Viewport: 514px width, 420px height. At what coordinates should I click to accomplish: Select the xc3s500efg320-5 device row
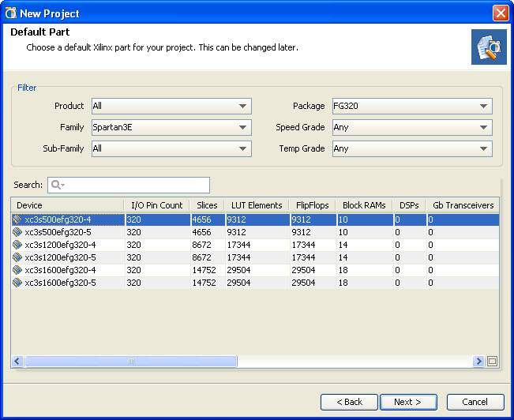pyautogui.click(x=255, y=232)
